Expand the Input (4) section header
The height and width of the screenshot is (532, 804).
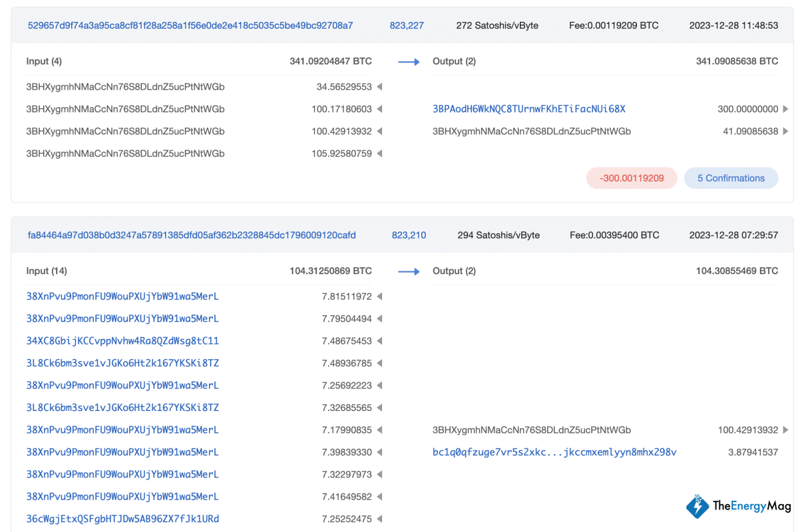[x=44, y=61]
